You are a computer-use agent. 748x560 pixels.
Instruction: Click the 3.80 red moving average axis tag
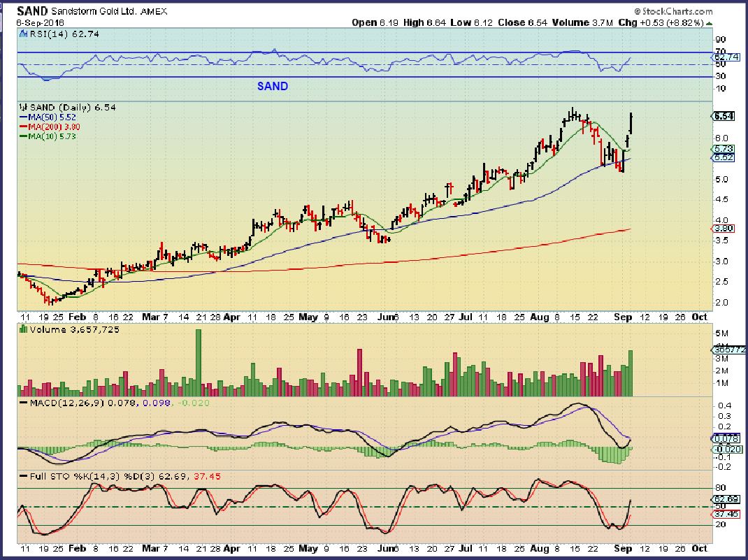[724, 229]
